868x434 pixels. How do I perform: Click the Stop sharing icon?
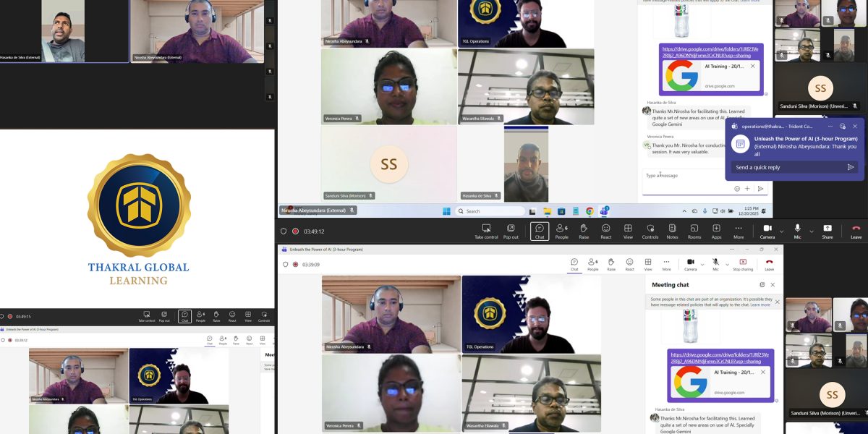tap(742, 264)
